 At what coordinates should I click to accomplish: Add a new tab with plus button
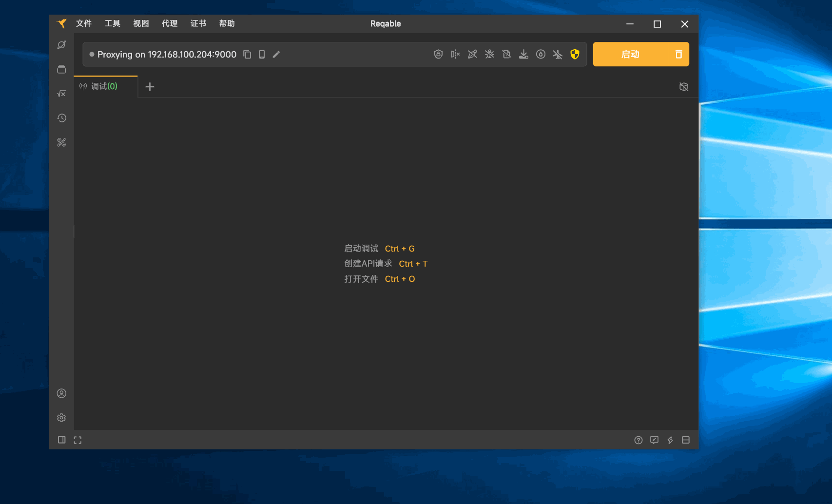click(150, 87)
